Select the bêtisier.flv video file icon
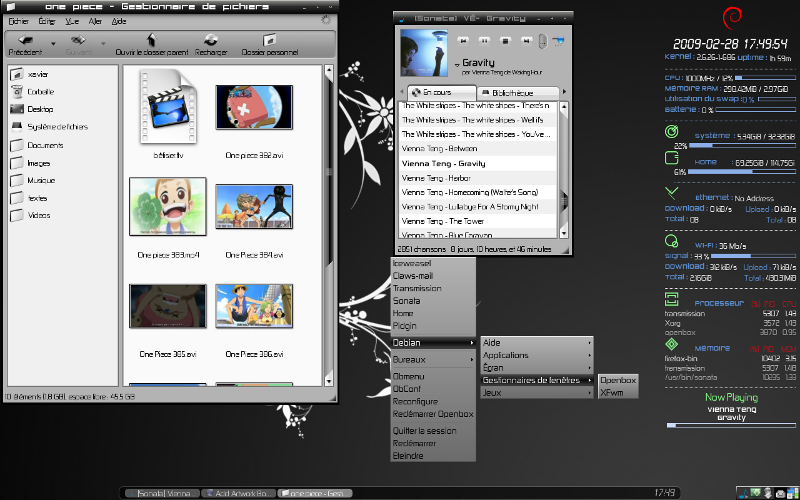 pyautogui.click(x=168, y=107)
